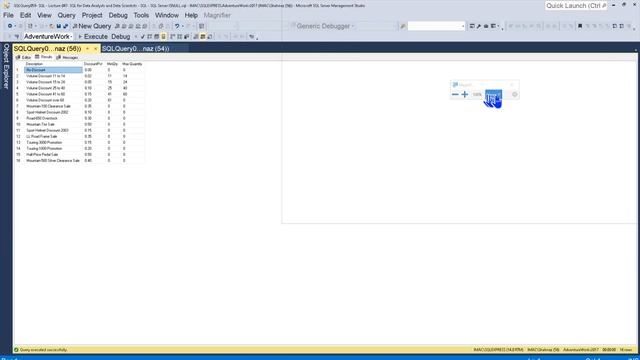Click the toolbar find combo box

[x=436, y=26]
